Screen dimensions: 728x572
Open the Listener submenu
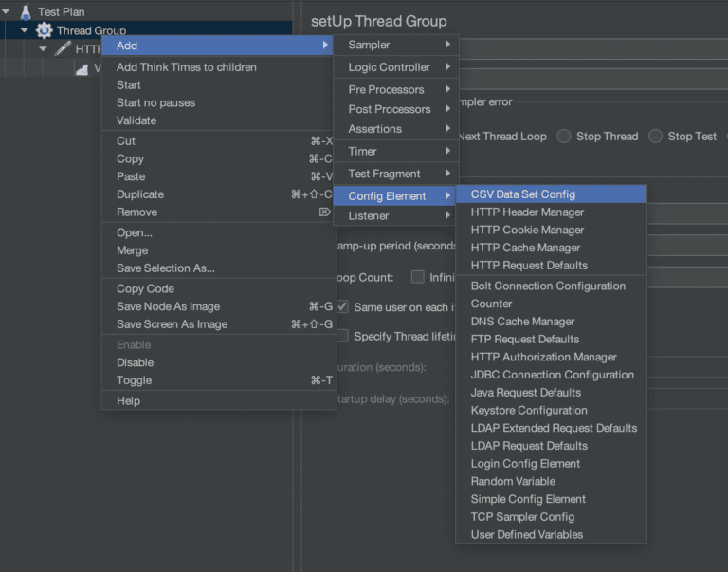coord(395,216)
